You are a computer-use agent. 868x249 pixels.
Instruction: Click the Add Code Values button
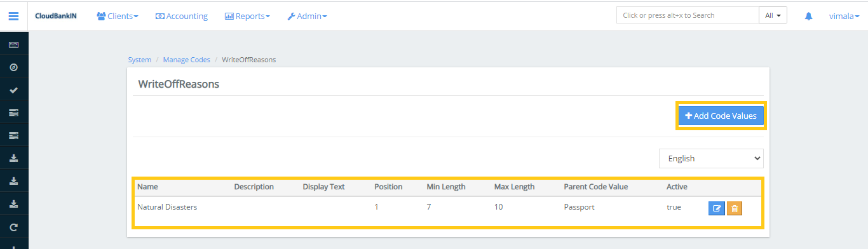tap(721, 116)
